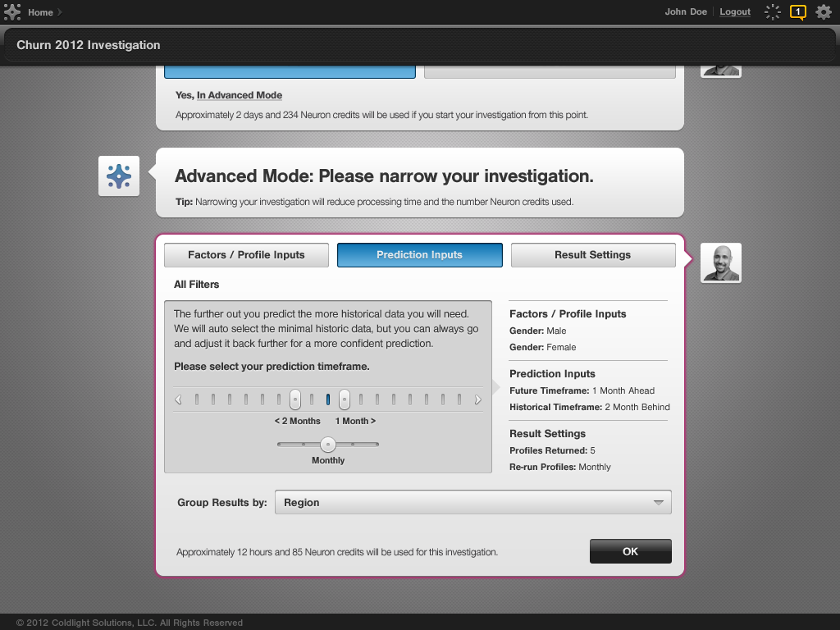Expand the Group Results by Region dropdown

click(x=472, y=502)
